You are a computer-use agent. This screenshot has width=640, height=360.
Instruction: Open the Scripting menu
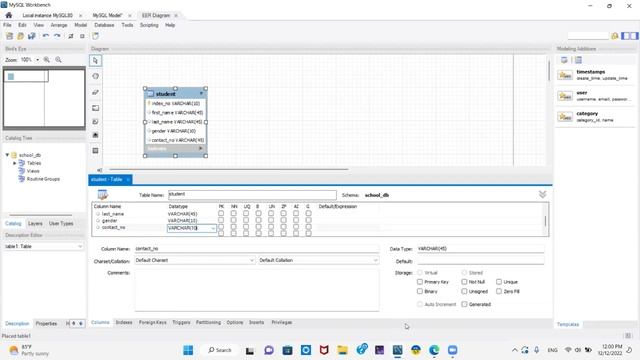149,25
